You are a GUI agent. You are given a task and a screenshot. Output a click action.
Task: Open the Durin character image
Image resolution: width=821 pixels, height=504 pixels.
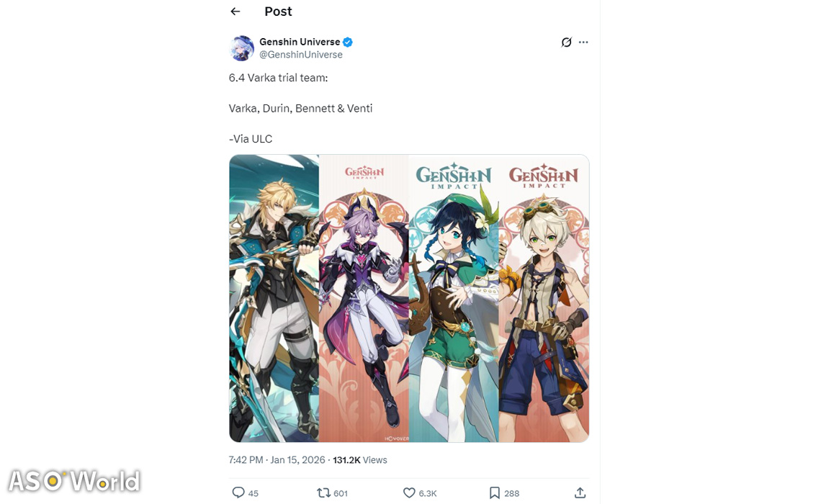click(x=364, y=298)
